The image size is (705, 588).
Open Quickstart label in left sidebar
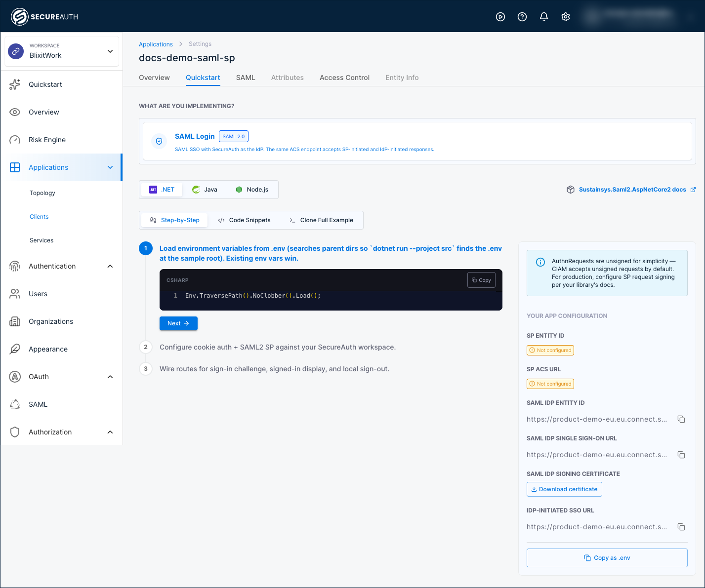pyautogui.click(x=45, y=84)
